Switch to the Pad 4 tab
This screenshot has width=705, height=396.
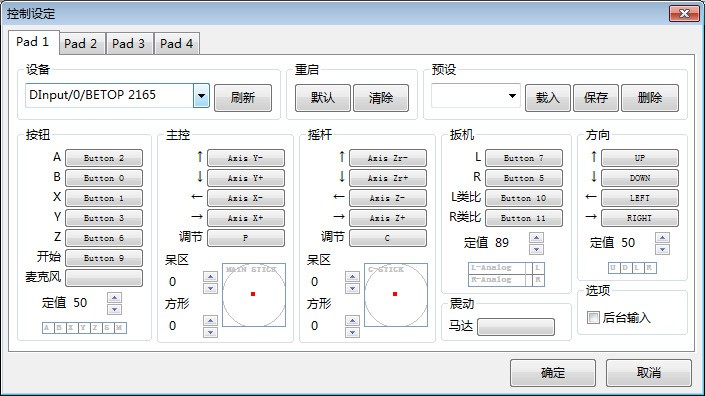177,44
